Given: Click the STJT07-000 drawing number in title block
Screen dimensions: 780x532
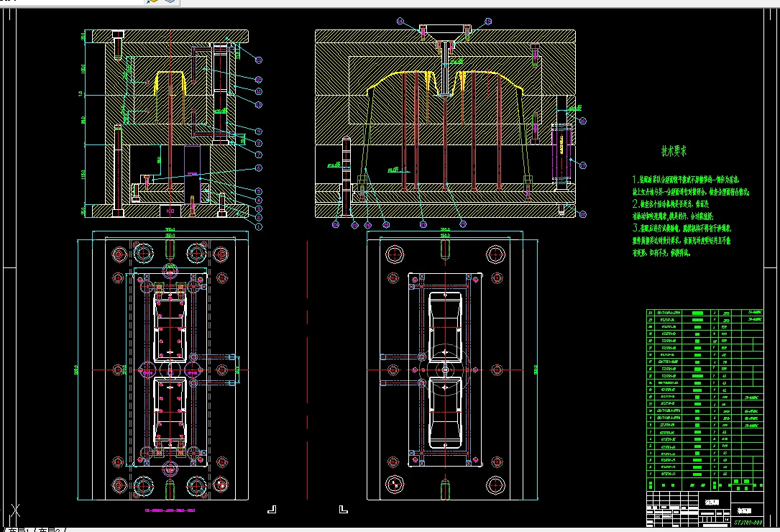Looking at the screenshot, I should [748, 523].
